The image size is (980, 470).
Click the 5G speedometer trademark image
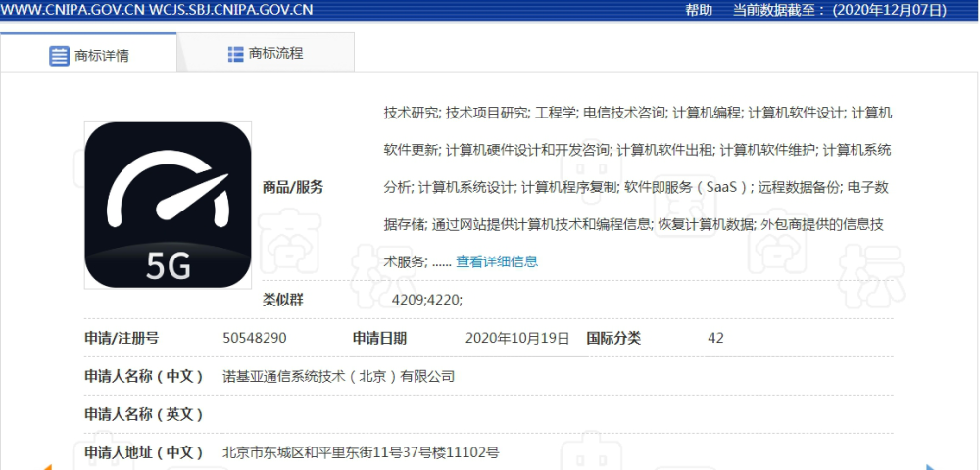click(x=169, y=206)
